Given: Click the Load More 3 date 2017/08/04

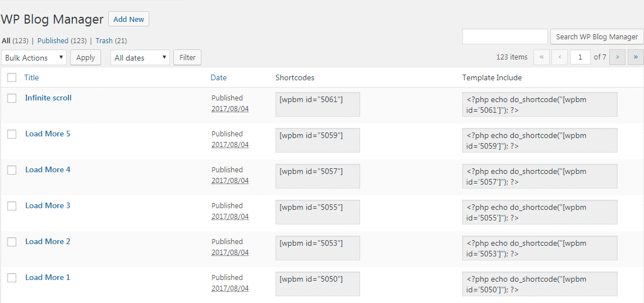Looking at the screenshot, I should (x=230, y=217).
